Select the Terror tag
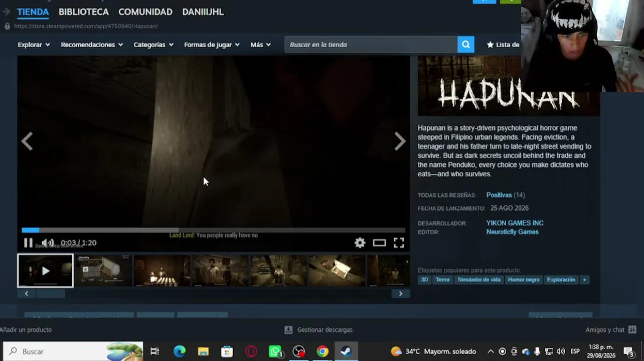The width and height of the screenshot is (644, 361). [x=443, y=280]
